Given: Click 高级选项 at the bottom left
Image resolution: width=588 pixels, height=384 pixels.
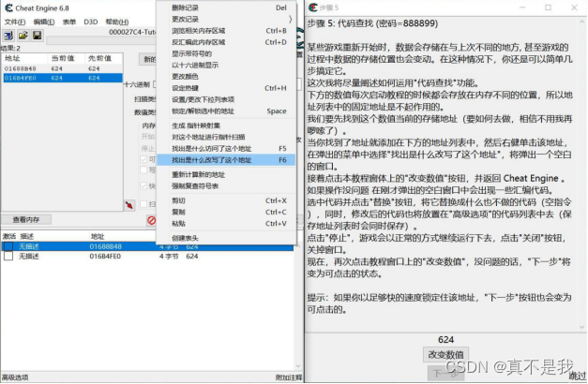Looking at the screenshot, I should (15, 377).
